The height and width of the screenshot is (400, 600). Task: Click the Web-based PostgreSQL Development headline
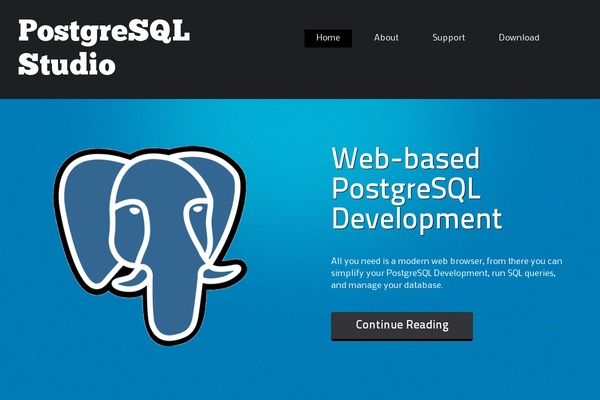click(417, 189)
